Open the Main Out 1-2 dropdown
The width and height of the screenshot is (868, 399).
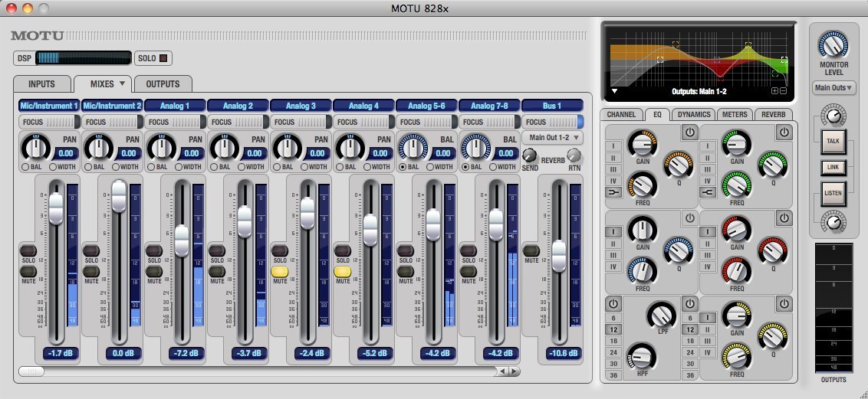pyautogui.click(x=551, y=138)
